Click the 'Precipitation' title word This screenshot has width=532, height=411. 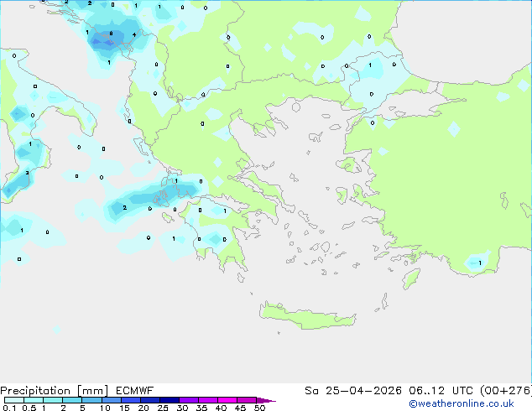tap(35, 391)
